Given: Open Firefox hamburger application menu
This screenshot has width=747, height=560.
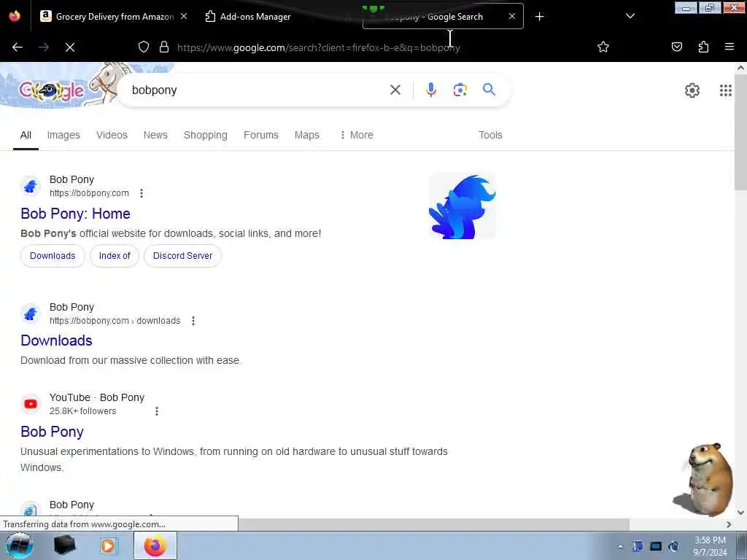Looking at the screenshot, I should coord(729,47).
